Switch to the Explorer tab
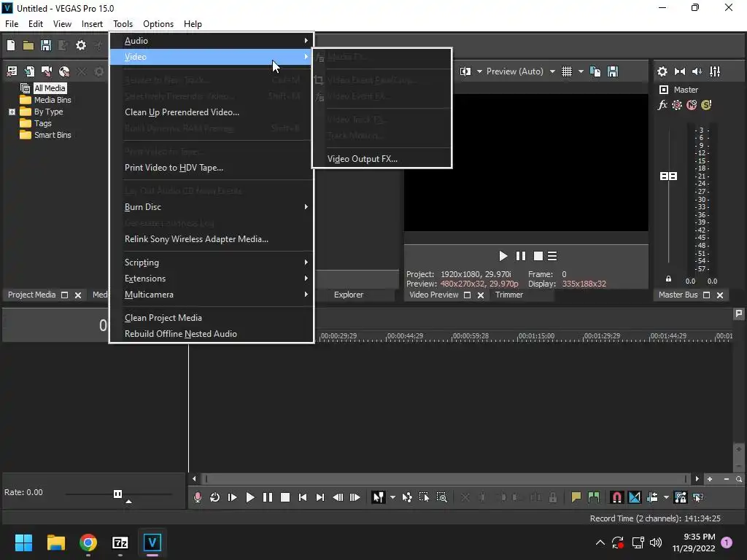 (348, 295)
